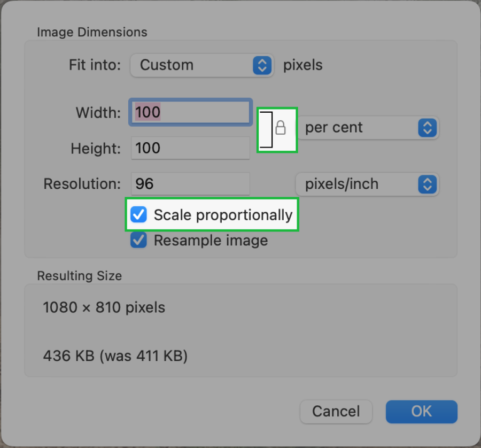Click the Width label text
Viewport: 481px width, 448px height.
[x=98, y=113]
